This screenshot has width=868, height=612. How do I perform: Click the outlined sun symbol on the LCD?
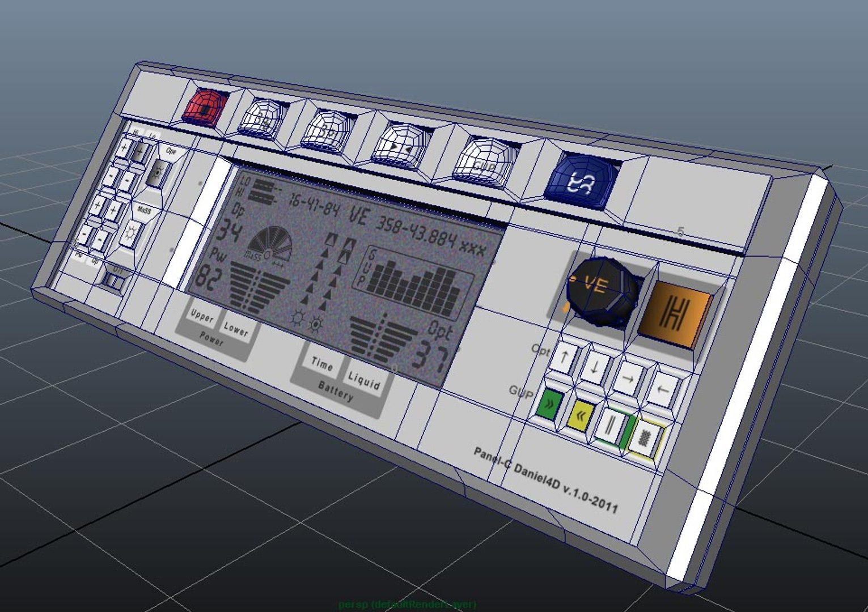click(297, 318)
